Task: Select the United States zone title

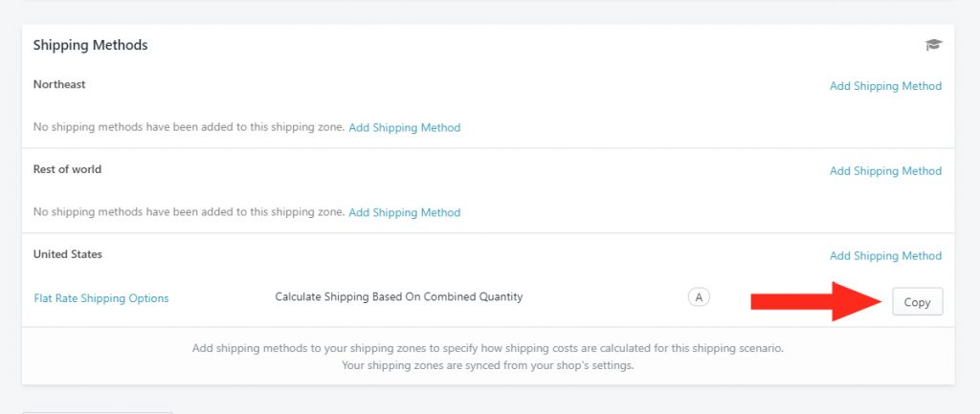Action: (x=68, y=254)
